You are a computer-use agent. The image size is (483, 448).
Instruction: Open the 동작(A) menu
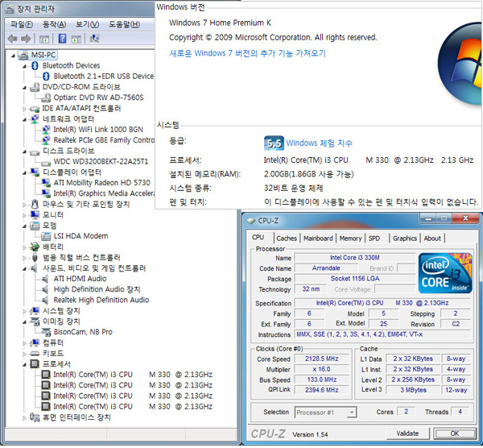(54, 24)
